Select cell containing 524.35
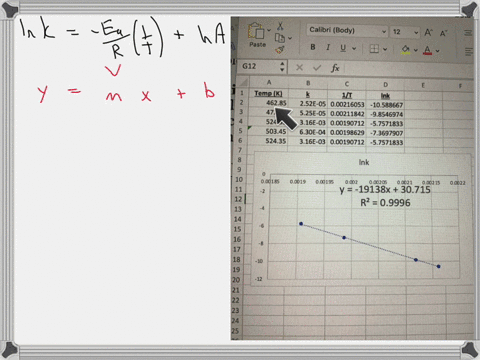The image size is (480, 360). (x=268, y=141)
